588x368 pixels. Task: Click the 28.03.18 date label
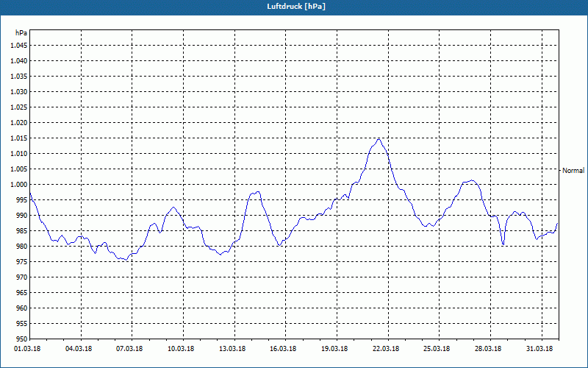(488, 348)
